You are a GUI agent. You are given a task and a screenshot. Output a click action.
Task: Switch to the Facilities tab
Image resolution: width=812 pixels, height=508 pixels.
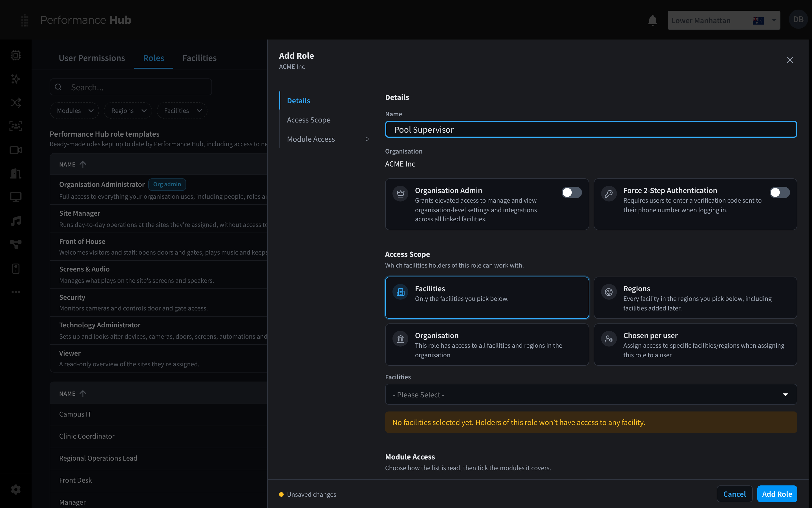[199, 58]
